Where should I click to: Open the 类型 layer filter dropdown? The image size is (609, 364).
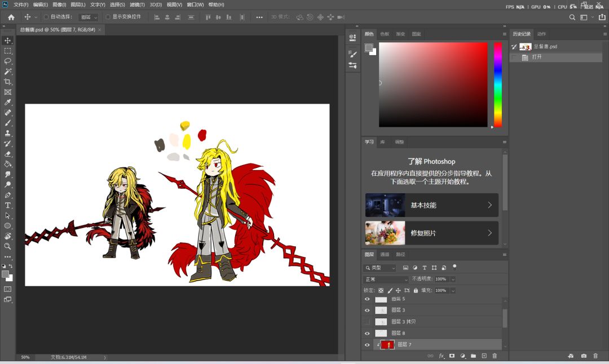(380, 268)
